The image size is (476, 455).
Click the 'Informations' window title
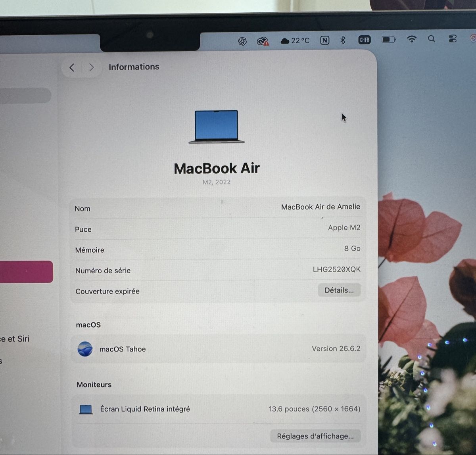pos(134,67)
